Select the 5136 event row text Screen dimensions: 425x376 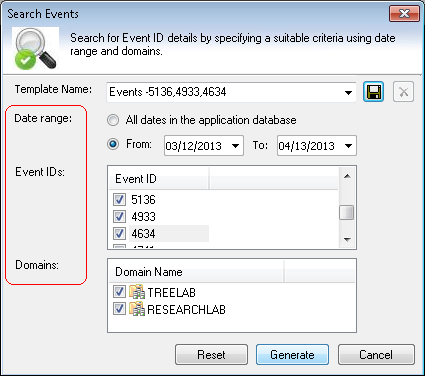pos(143,200)
